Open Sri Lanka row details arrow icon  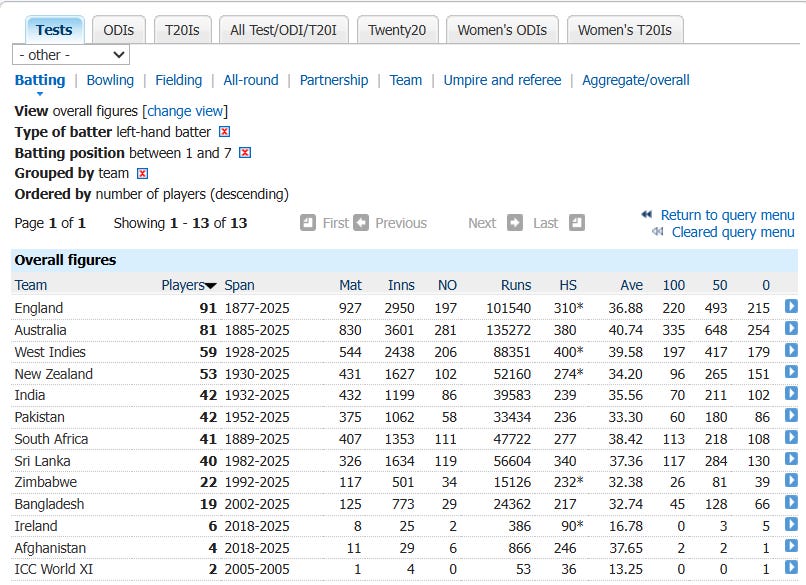coord(791,459)
